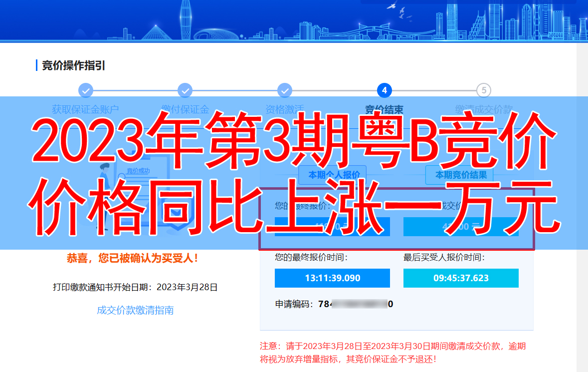Screen dimensions: 588x372
Task: Select step 4 circle in progress bar
Action: coord(385,90)
